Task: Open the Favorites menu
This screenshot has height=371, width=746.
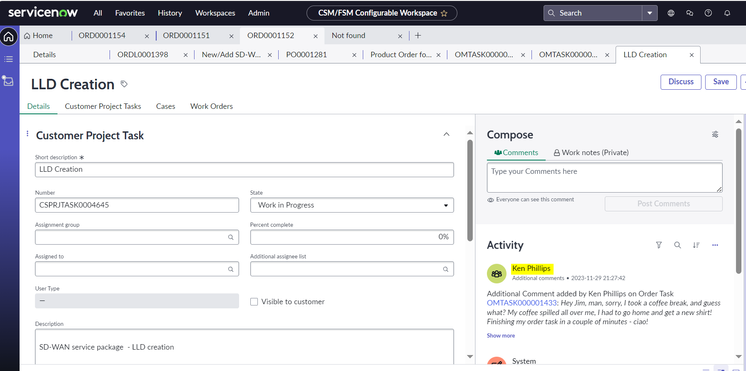Action: [x=130, y=13]
